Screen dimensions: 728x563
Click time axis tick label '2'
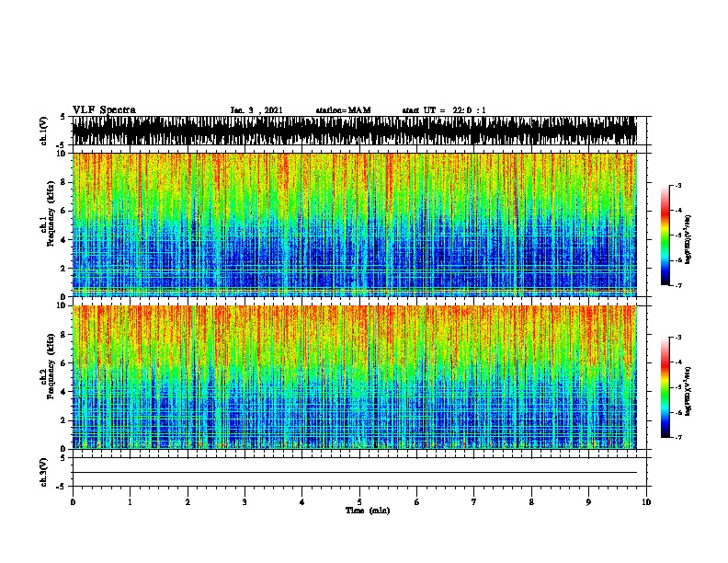click(x=188, y=501)
